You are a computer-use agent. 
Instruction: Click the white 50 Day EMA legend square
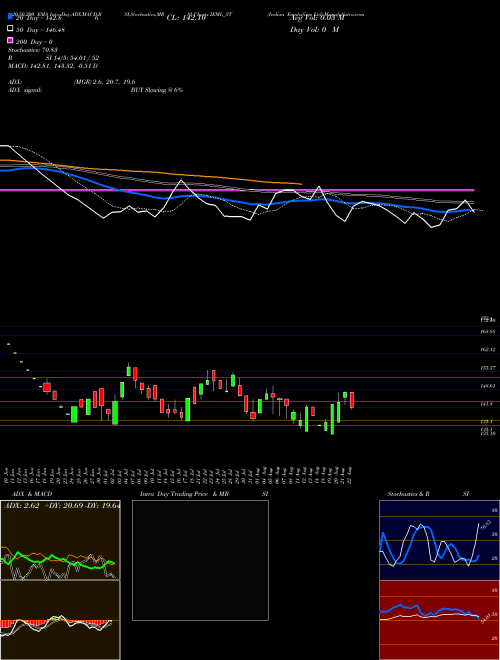[10, 29]
